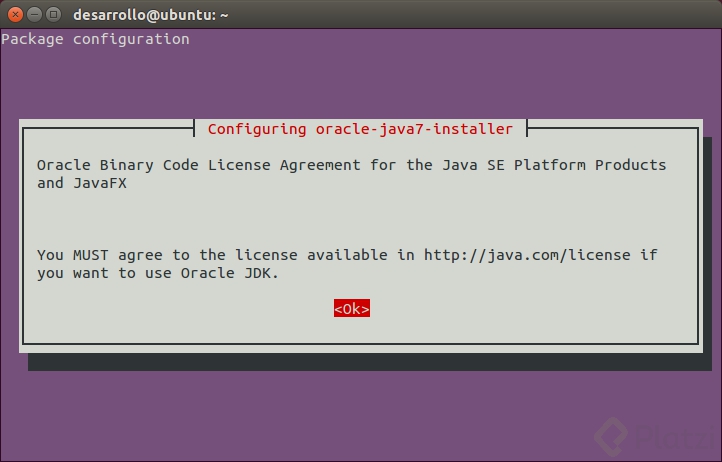
Task: Close the terminal window
Action: (16, 15)
